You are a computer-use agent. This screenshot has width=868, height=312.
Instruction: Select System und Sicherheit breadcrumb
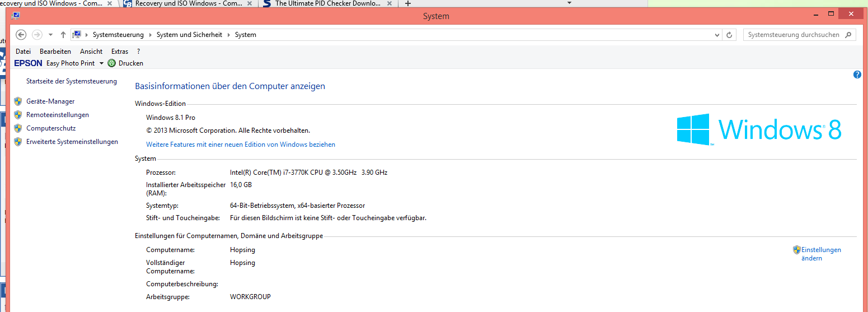click(x=189, y=35)
